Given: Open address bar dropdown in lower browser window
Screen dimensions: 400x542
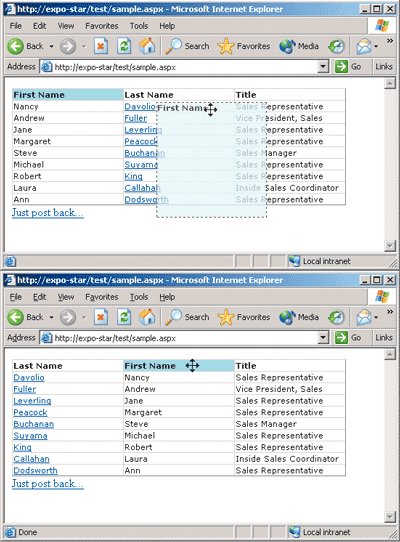Looking at the screenshot, I should 323,337.
